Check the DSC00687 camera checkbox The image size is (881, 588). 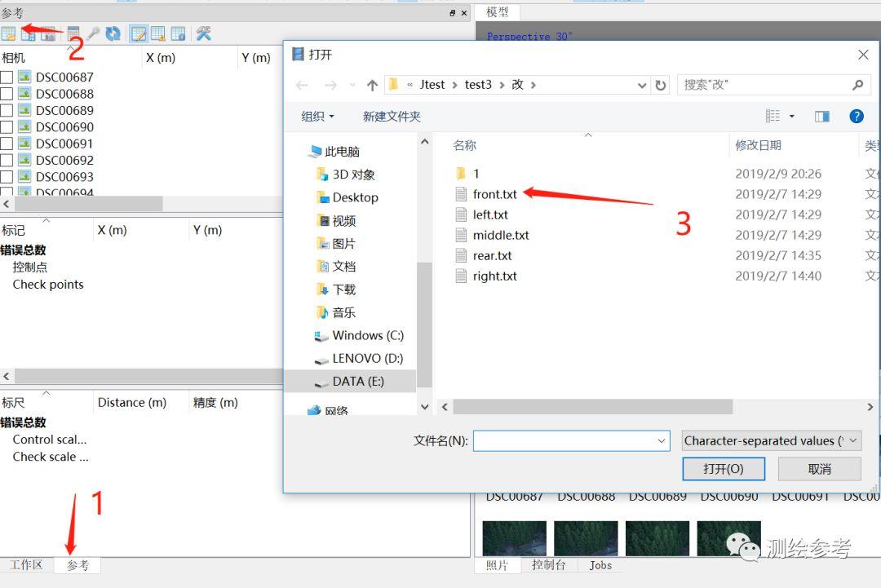click(7, 77)
